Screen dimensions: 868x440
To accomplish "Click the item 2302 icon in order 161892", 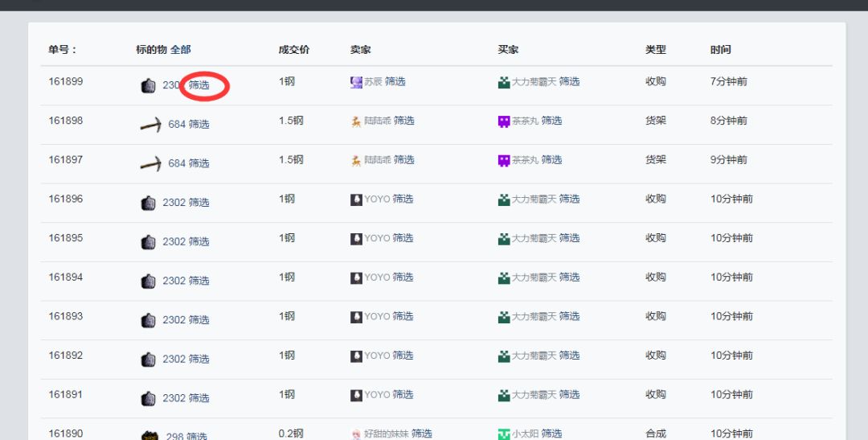I will (148, 360).
